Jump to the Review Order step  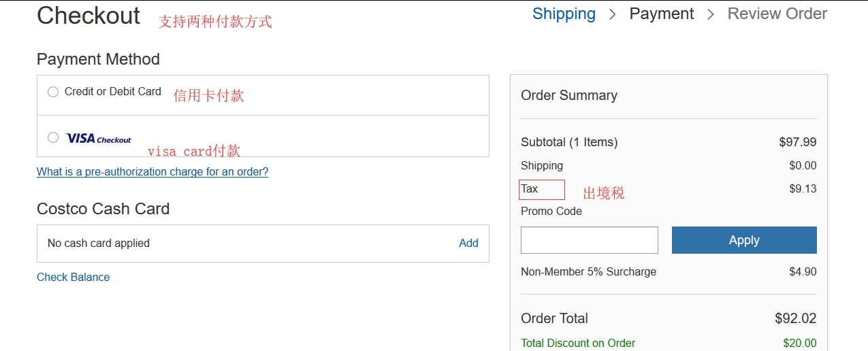tap(777, 14)
